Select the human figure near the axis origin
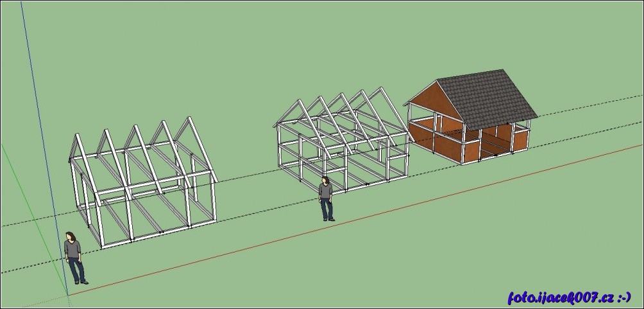Viewport: 644px width, 309px height. point(74,257)
